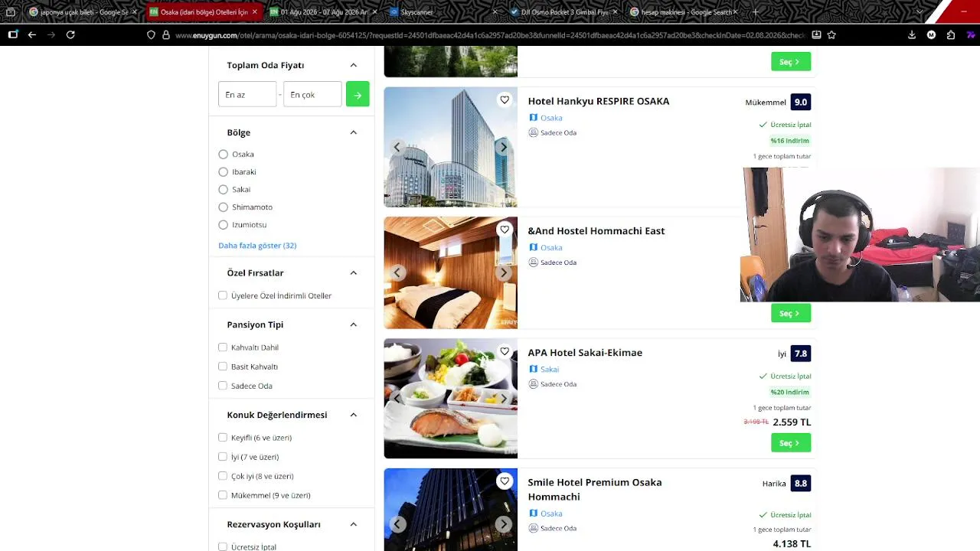The image size is (980, 551).
Task: Show previous photo of Smile Hotel Premium
Action: [397, 524]
